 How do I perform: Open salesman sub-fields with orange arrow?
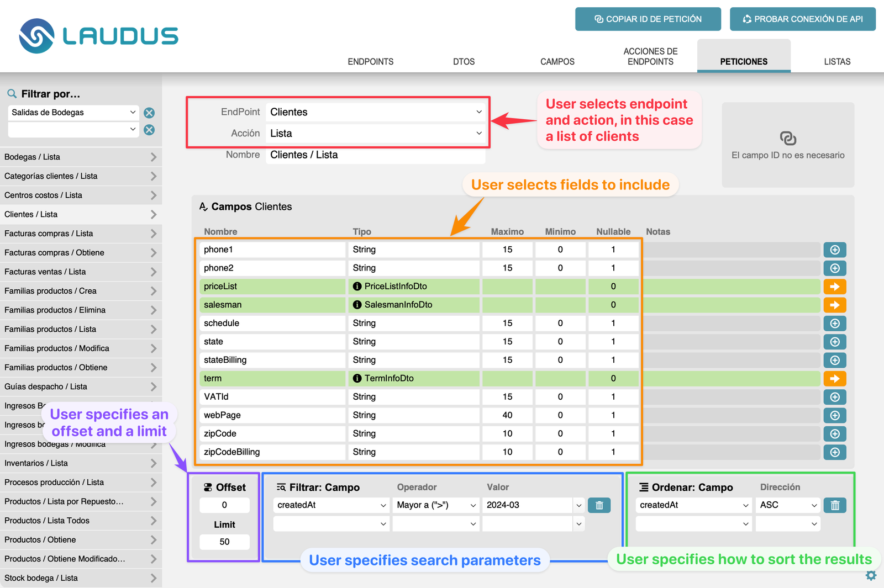point(835,305)
